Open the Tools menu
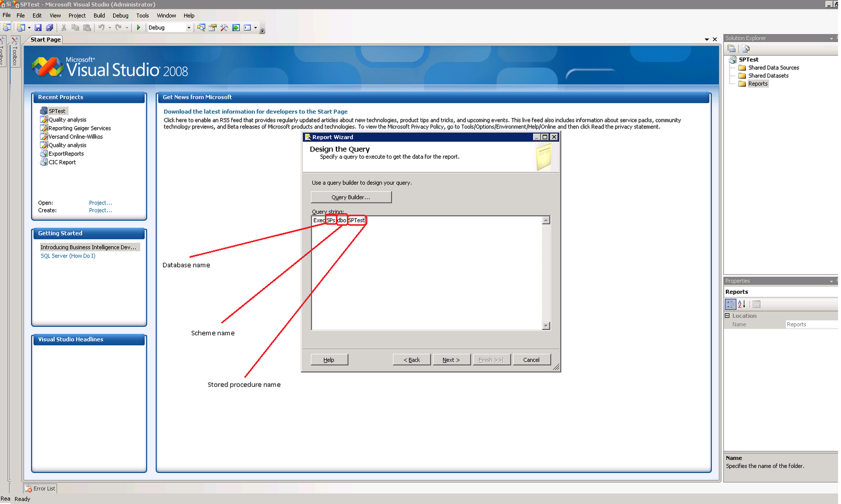Image resolution: width=841 pixels, height=504 pixels. [142, 16]
